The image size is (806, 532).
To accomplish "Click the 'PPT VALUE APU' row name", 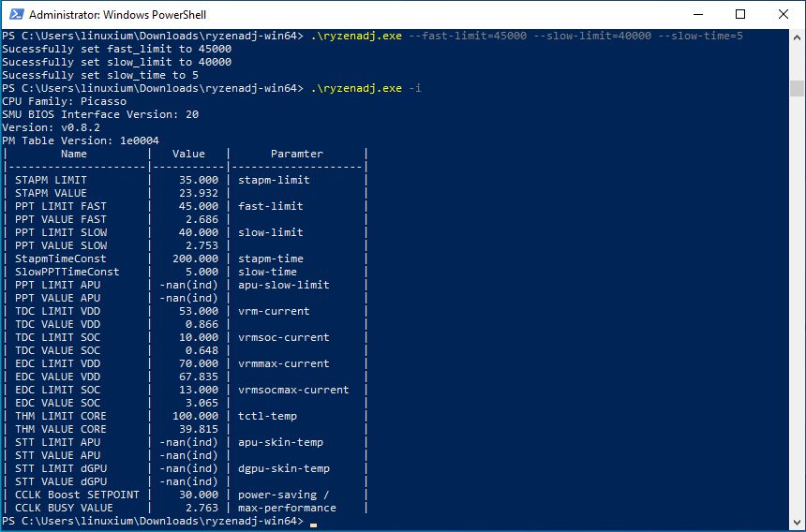I will (57, 298).
